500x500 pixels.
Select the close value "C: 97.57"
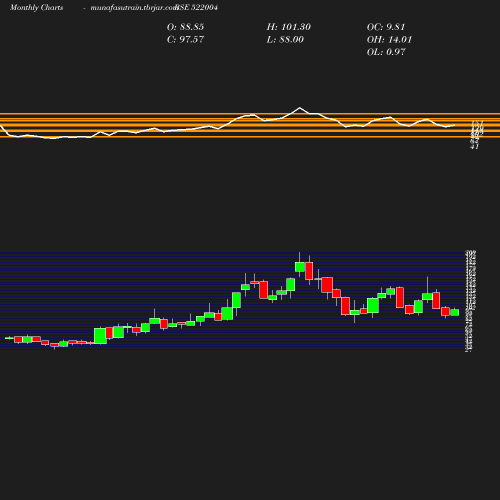185,39
